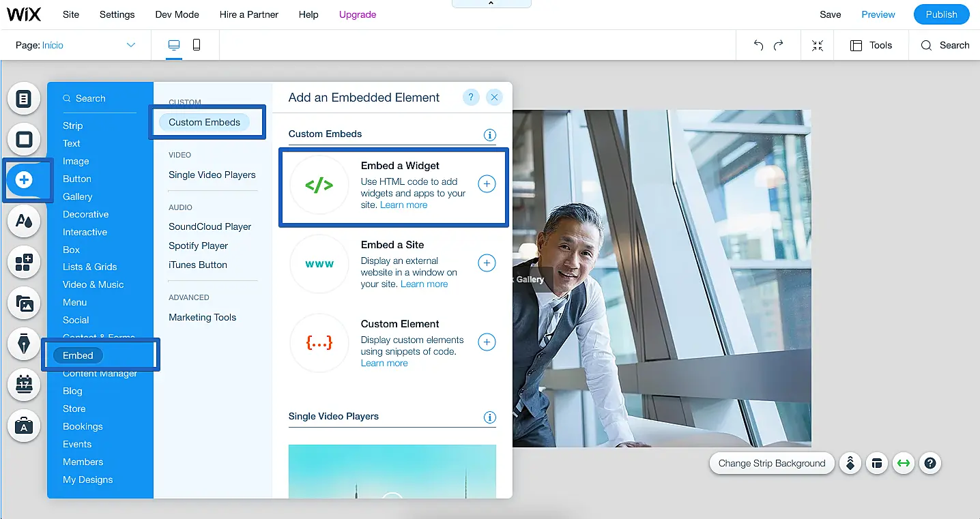Click Learn more under Custom Element
The width and height of the screenshot is (980, 519).
click(384, 364)
